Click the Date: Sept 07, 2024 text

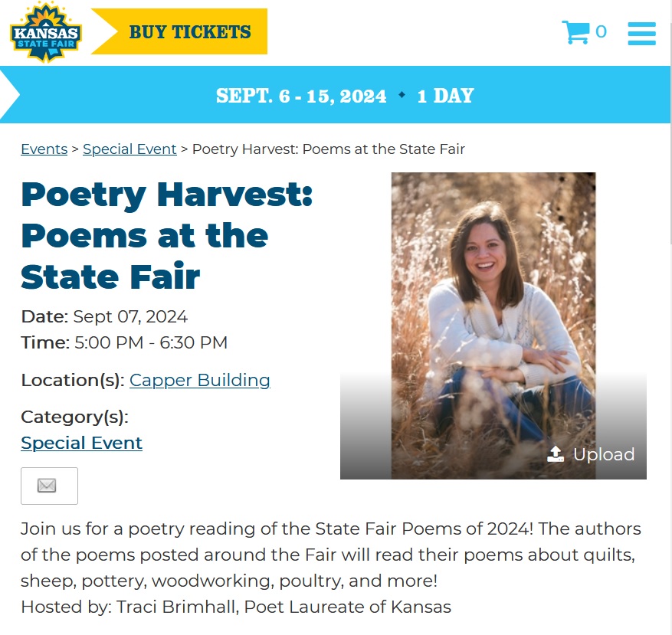click(x=103, y=316)
